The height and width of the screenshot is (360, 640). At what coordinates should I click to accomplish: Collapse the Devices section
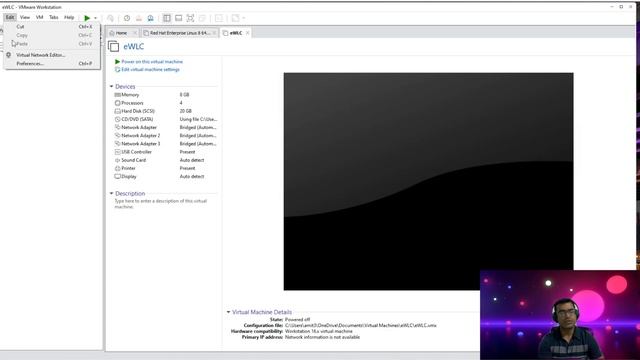[111, 87]
